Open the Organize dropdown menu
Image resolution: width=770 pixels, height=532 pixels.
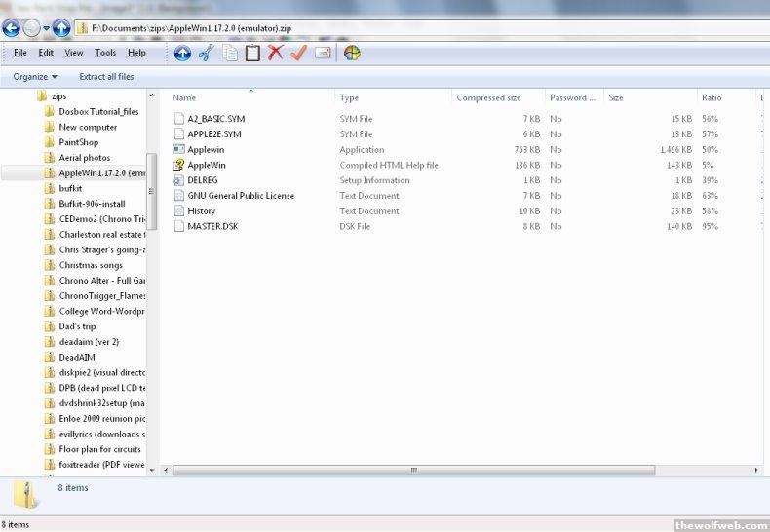[x=35, y=77]
